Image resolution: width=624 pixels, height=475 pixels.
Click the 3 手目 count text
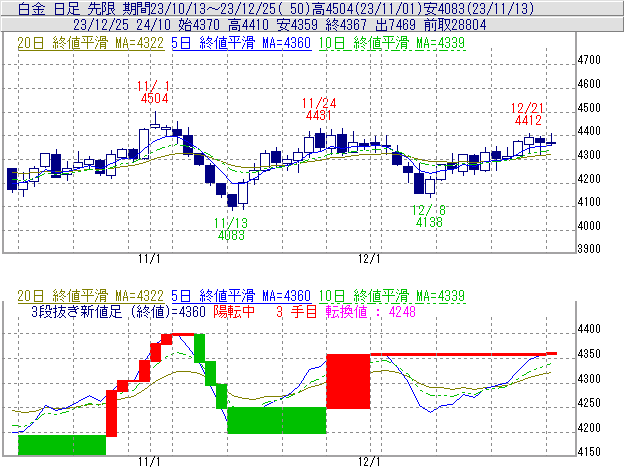[296, 311]
